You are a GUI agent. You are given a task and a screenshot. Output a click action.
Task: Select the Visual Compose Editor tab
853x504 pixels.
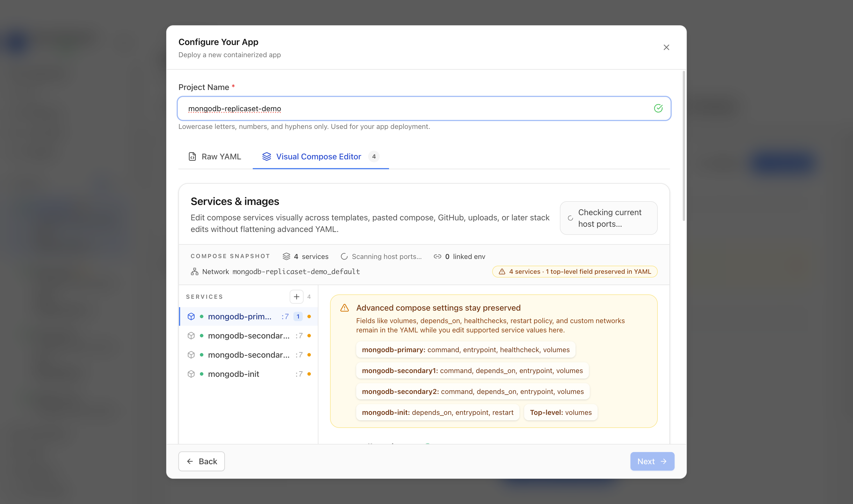tap(320, 156)
